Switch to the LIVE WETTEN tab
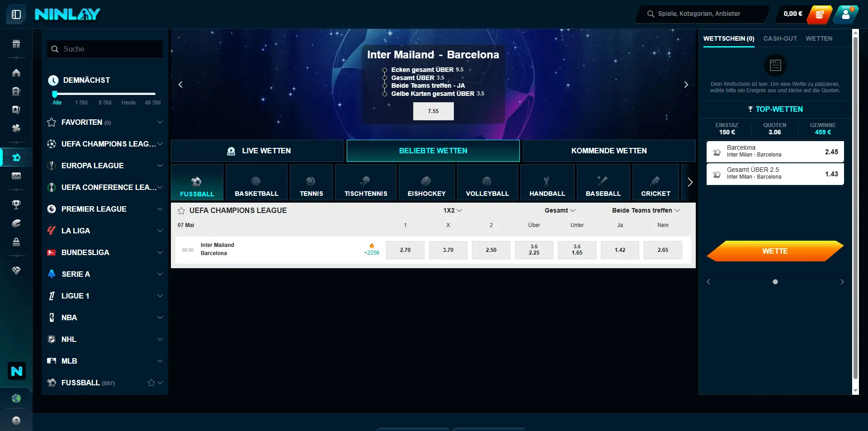This screenshot has width=868, height=431. pyautogui.click(x=258, y=151)
